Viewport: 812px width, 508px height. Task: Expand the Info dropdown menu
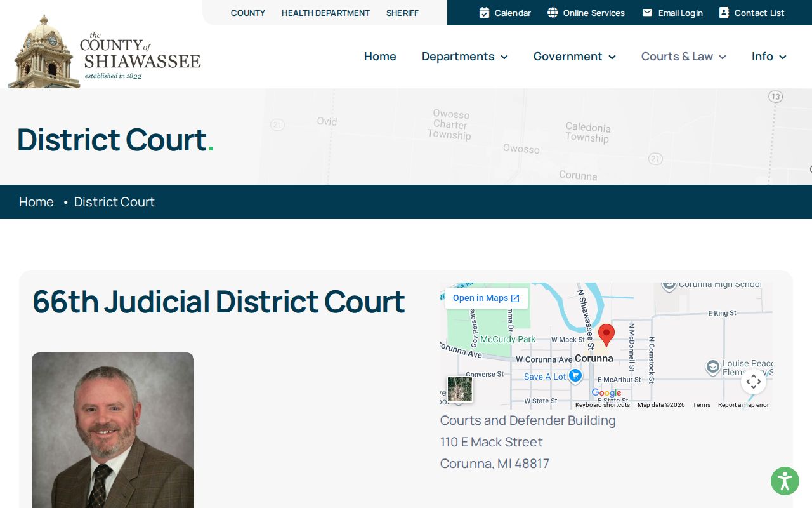[x=769, y=57]
